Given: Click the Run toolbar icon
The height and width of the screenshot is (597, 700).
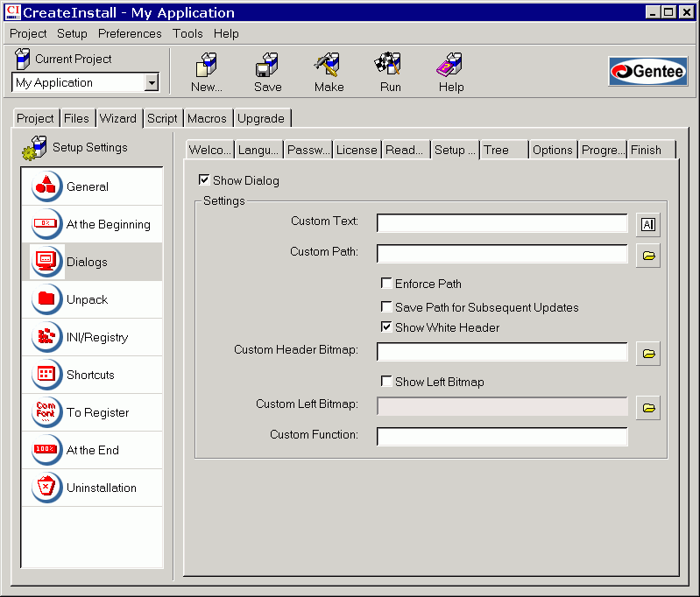Looking at the screenshot, I should (x=390, y=72).
